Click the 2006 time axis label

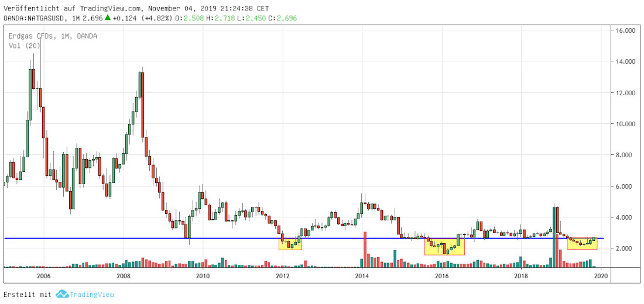(x=43, y=276)
